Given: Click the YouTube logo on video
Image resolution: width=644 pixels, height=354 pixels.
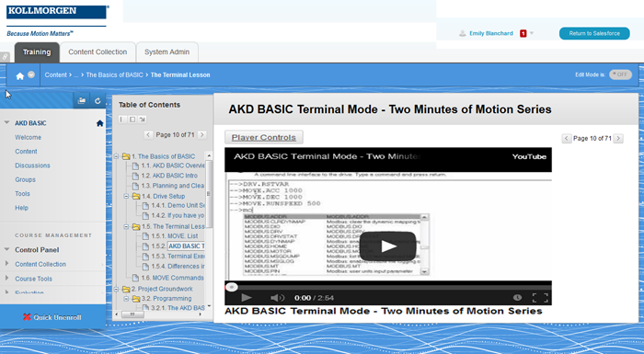Looking at the screenshot, I should click(x=529, y=156).
